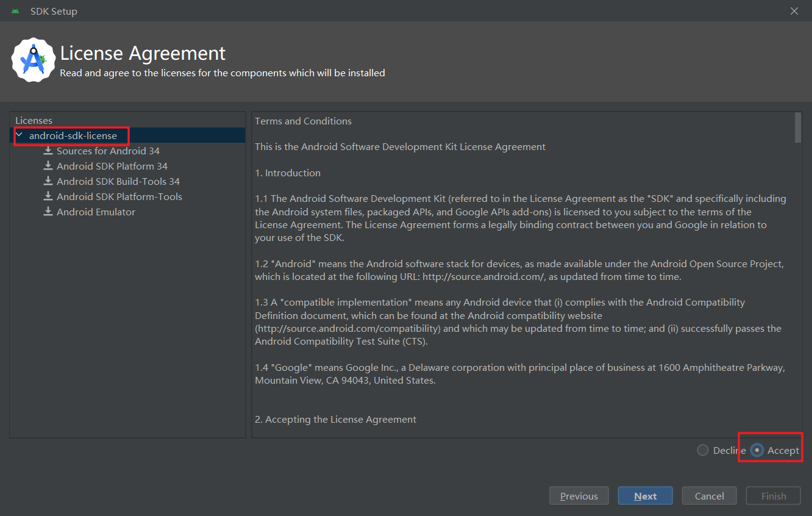The height and width of the screenshot is (516, 812).
Task: Click the Terms and Conditions heading
Action: point(303,121)
